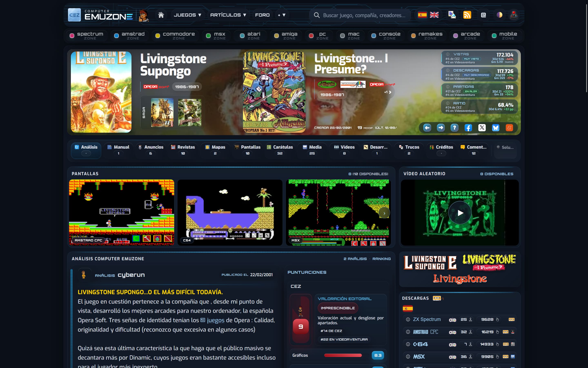Go to the commodore zone
The height and width of the screenshot is (368, 588).
(175, 36)
